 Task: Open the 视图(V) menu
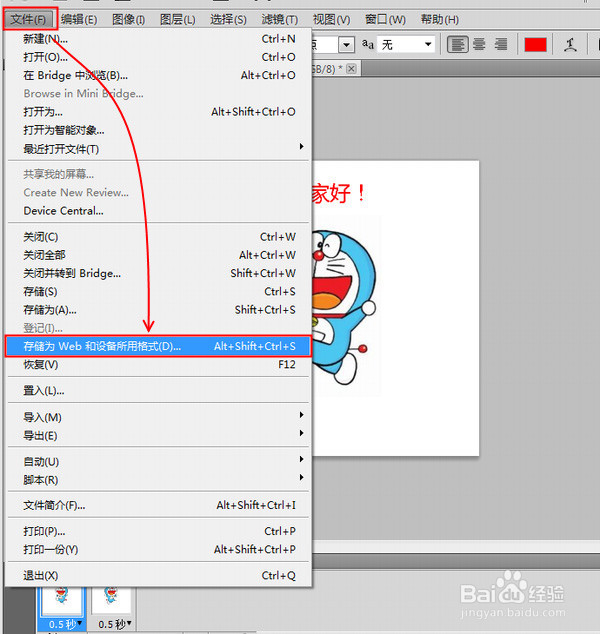point(331,19)
